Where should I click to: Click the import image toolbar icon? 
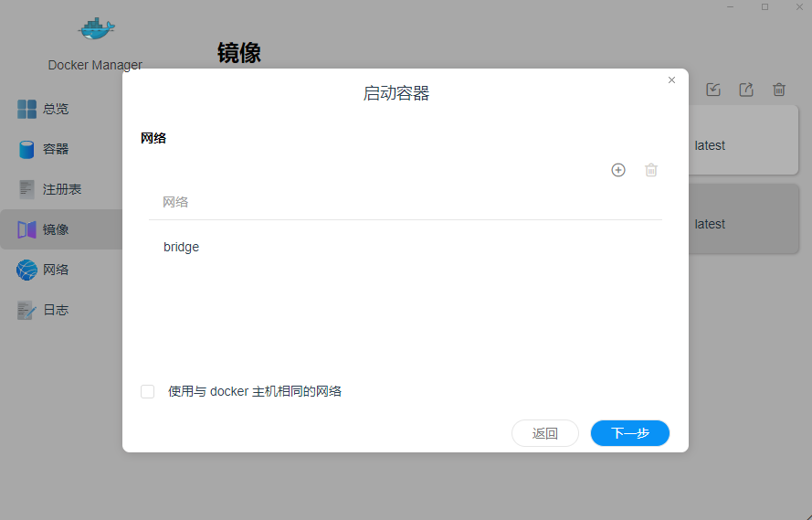713,90
